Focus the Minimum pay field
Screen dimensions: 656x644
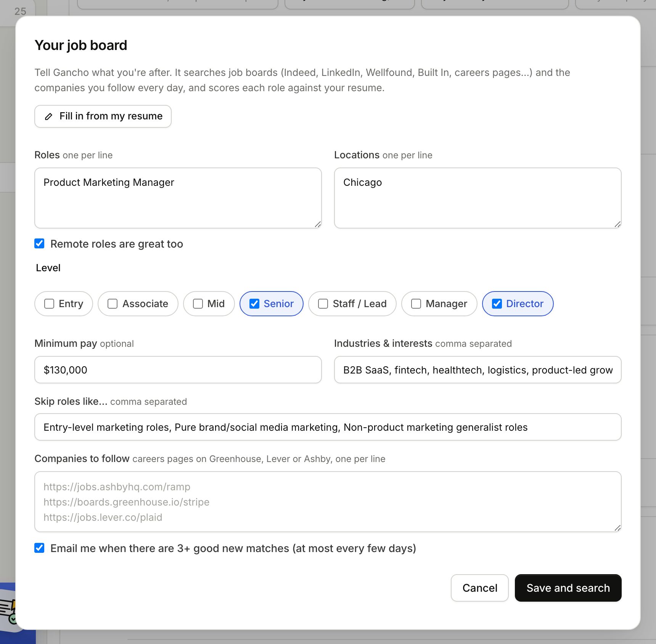click(178, 370)
